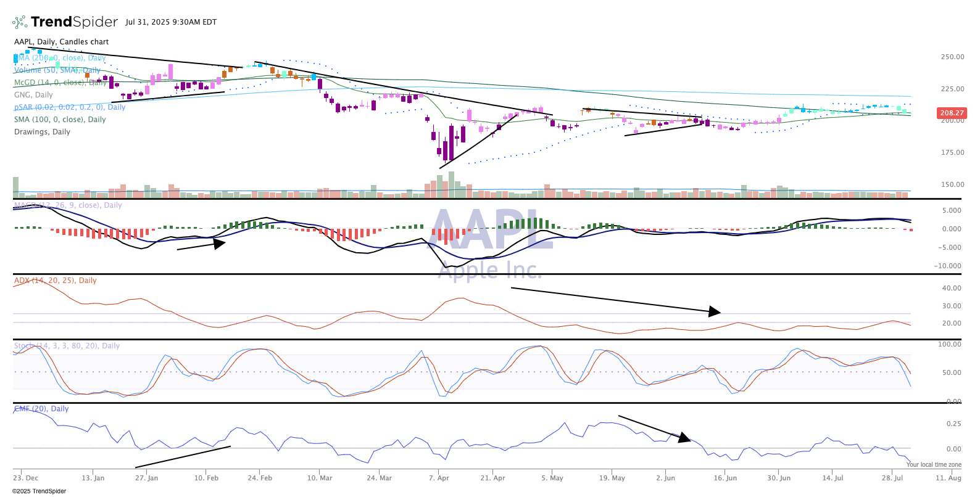Click the CMF (20), Daily panel label
Image resolution: width=980 pixels, height=497 pixels.
click(x=41, y=409)
